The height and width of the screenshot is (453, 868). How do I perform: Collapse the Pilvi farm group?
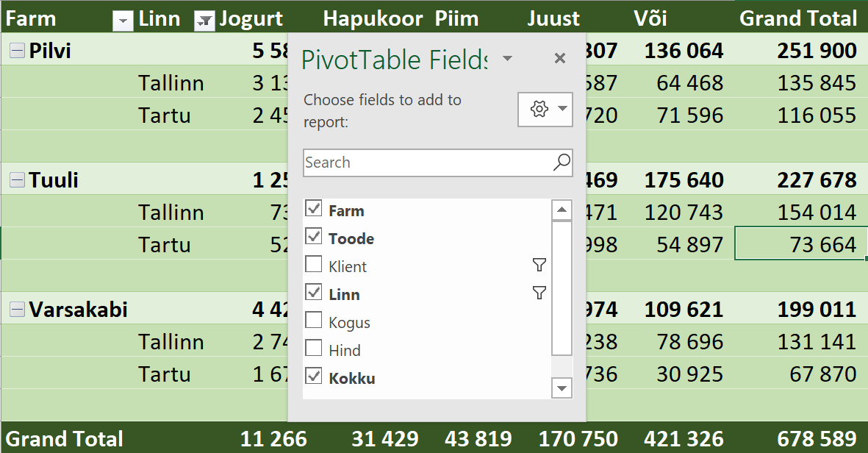[x=16, y=51]
